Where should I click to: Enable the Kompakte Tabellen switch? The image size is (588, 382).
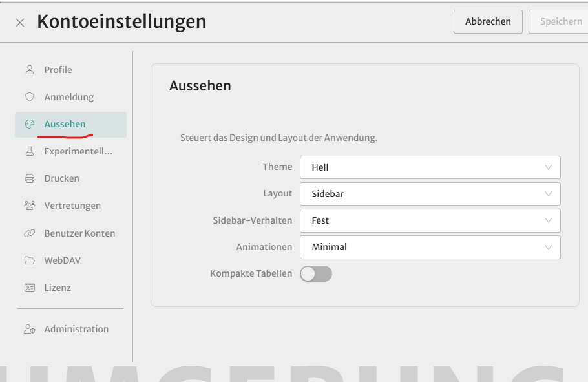pos(316,274)
